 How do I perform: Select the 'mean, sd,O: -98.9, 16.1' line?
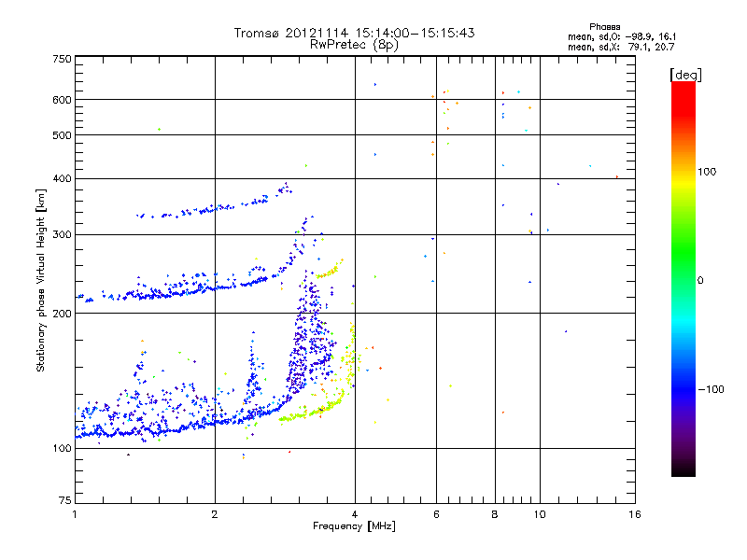tap(622, 36)
